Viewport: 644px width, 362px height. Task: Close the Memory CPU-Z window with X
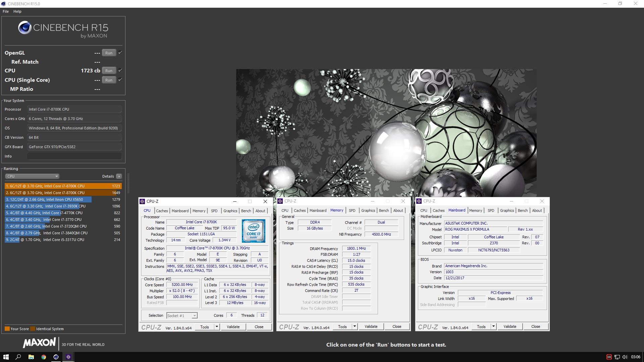pyautogui.click(x=403, y=201)
